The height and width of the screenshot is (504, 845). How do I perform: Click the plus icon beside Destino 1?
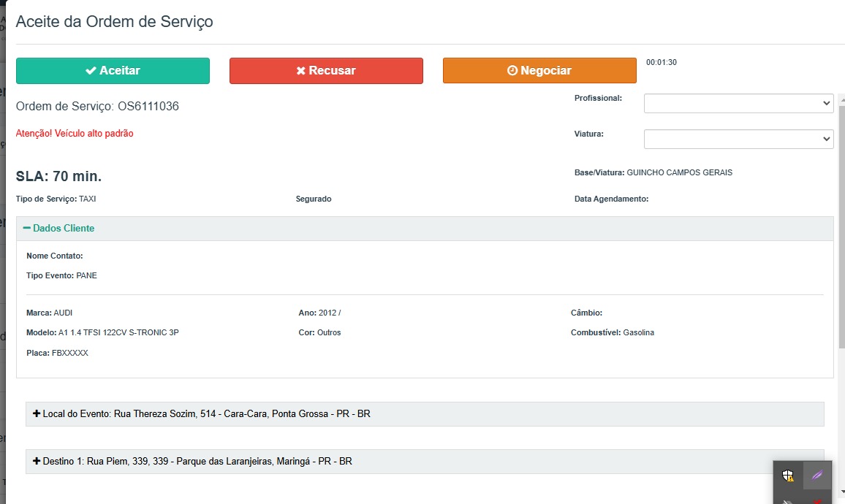(x=37, y=462)
